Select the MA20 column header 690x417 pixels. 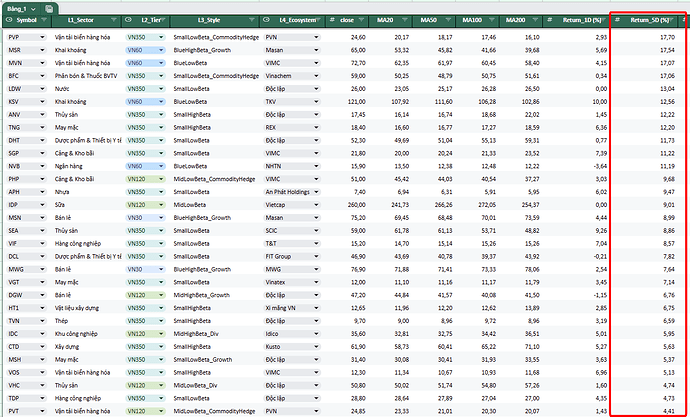point(385,20)
